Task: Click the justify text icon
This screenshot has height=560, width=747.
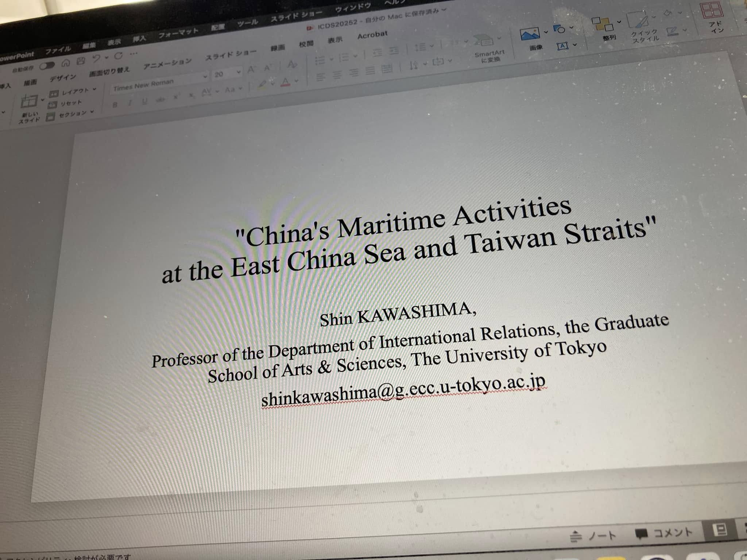Action: 370,70
